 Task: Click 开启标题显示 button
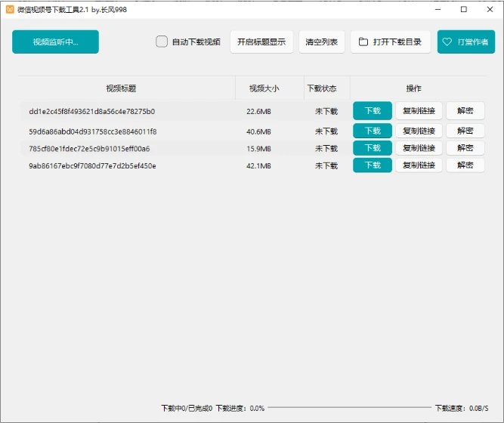(x=261, y=42)
